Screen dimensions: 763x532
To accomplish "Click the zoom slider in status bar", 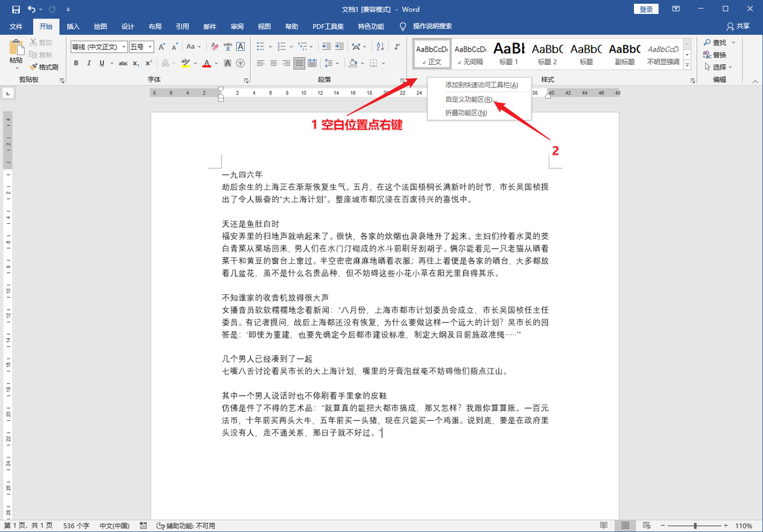I will [x=694, y=526].
